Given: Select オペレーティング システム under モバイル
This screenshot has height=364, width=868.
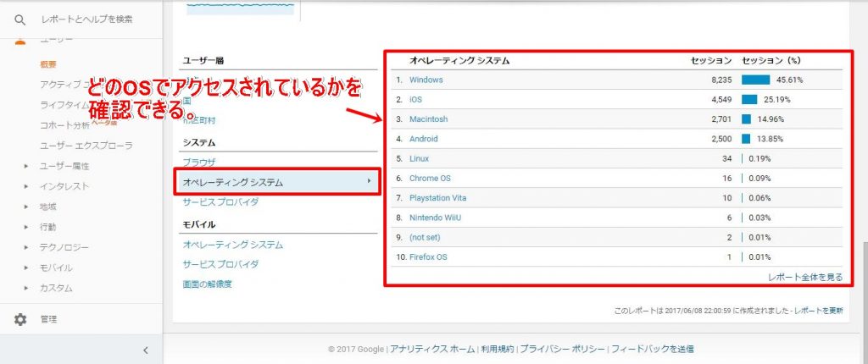Looking at the screenshot, I should tap(233, 245).
